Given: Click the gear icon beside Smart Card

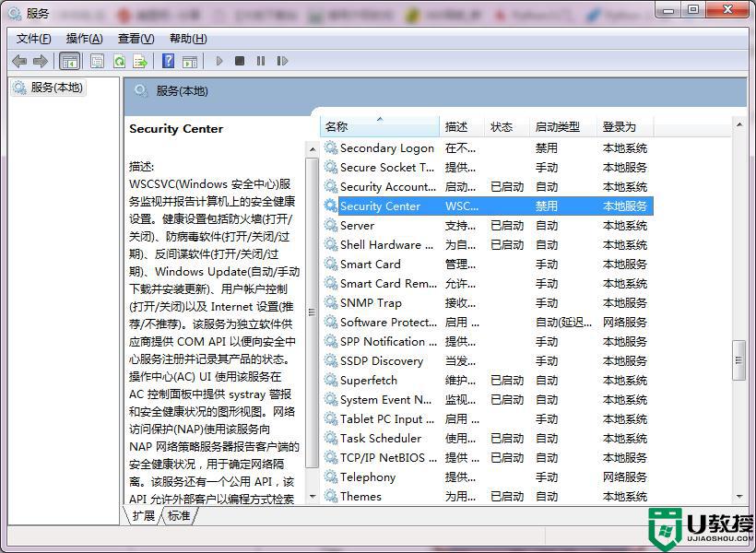Looking at the screenshot, I should tap(331, 264).
